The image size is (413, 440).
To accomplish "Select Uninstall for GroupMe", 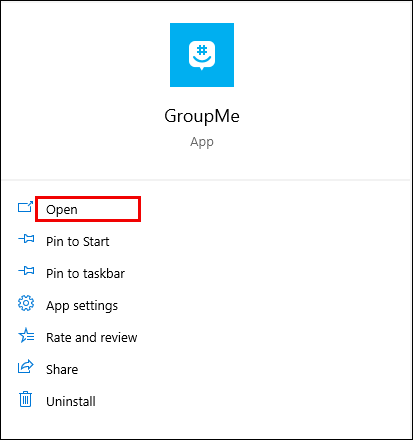I will 71,401.
